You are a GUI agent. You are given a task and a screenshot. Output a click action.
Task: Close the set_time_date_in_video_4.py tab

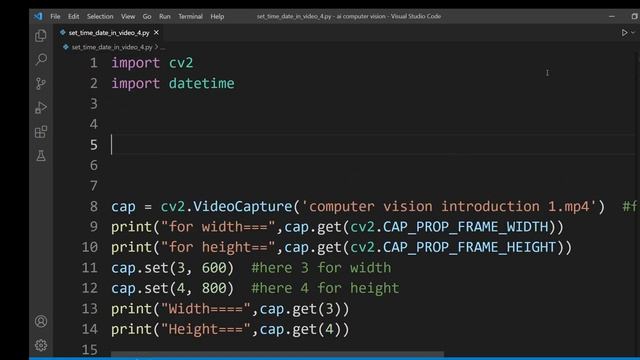coord(156,32)
